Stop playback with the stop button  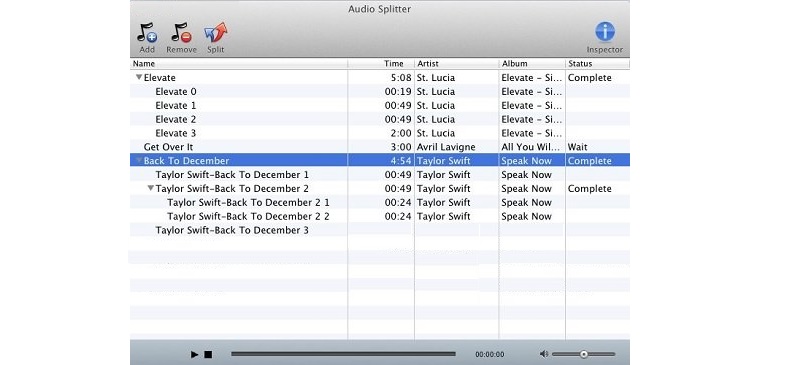208,354
